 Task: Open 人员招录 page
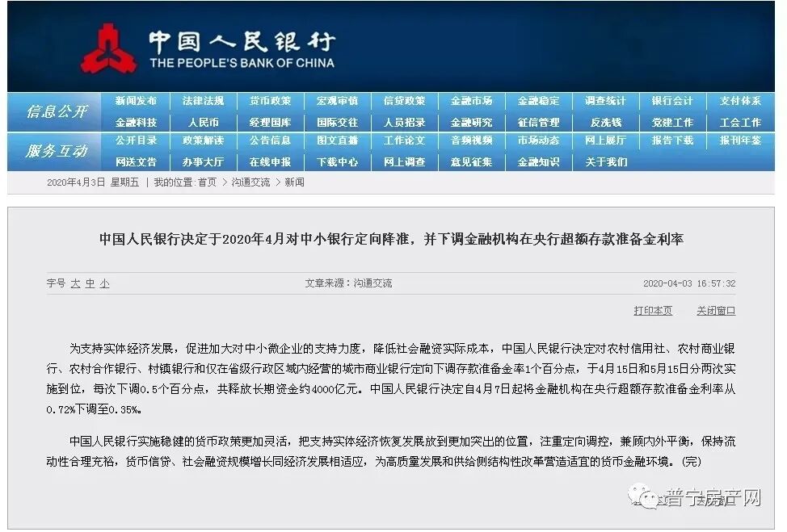point(405,123)
